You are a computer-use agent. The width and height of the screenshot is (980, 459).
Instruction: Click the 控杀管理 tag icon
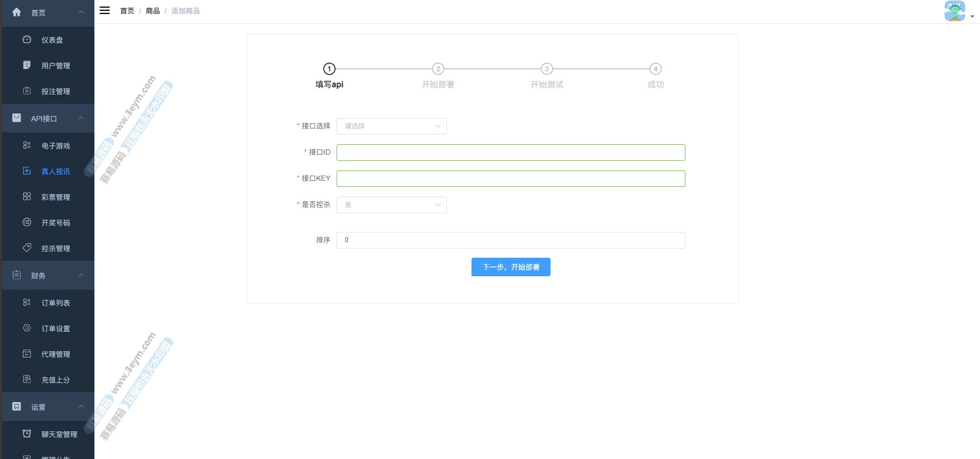(27, 248)
